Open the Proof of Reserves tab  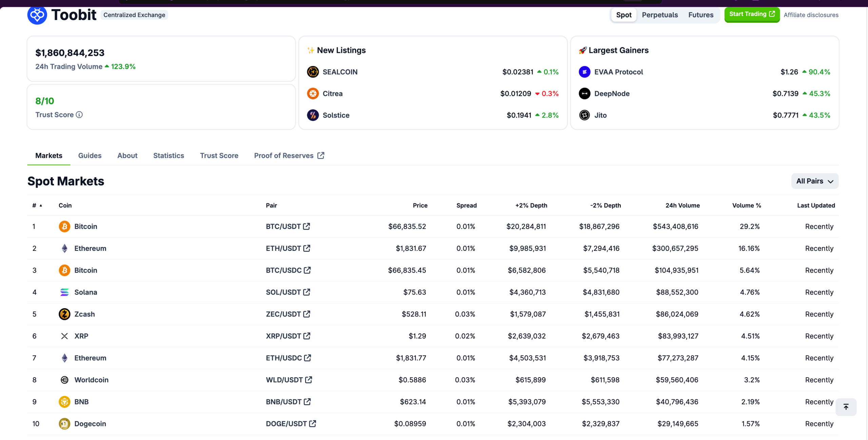[289, 156]
